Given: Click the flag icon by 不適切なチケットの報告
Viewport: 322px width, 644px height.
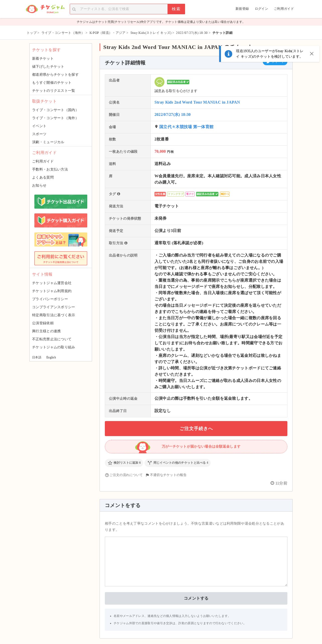Looking at the screenshot, I should [147, 475].
